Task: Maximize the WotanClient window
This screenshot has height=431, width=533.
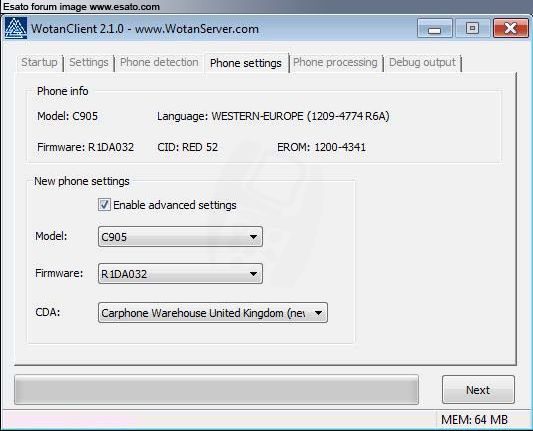Action: click(472, 28)
